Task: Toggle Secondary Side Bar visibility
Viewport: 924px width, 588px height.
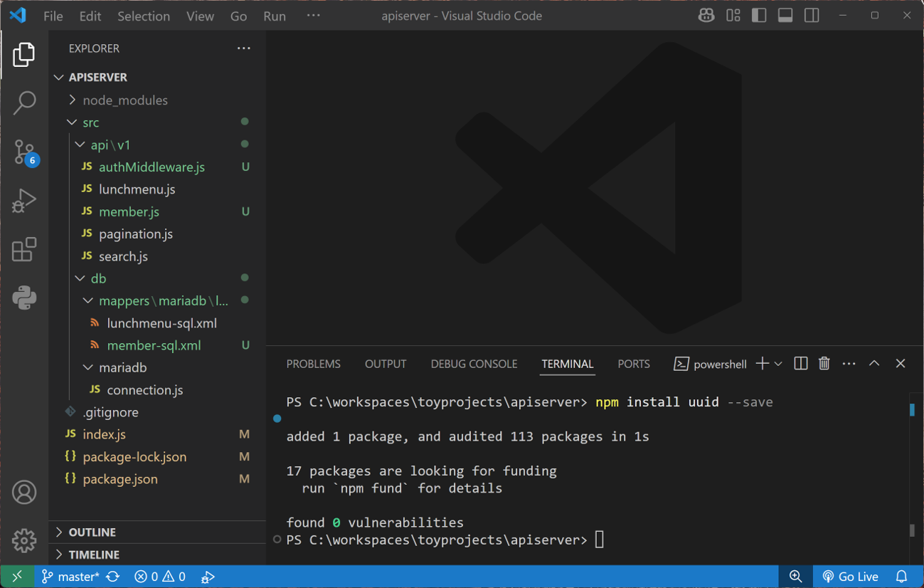Action: [x=812, y=16]
